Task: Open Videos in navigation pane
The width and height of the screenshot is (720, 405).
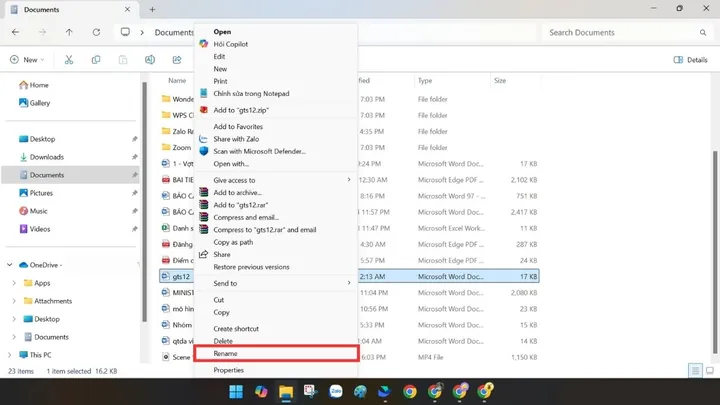Action: [35, 229]
